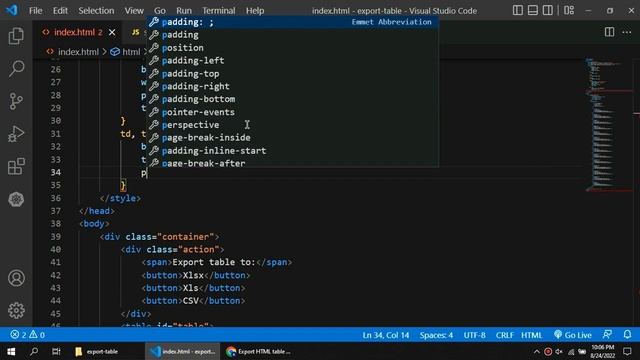This screenshot has width=640, height=360.
Task: Open the Go menu
Action: click(160, 11)
